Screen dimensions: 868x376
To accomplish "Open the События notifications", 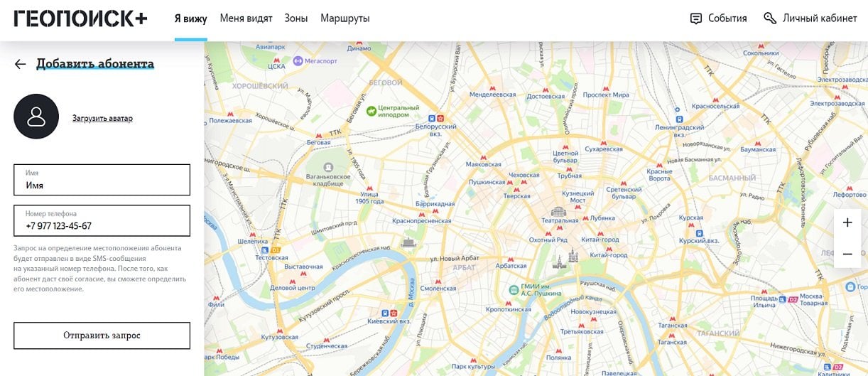I will [727, 18].
